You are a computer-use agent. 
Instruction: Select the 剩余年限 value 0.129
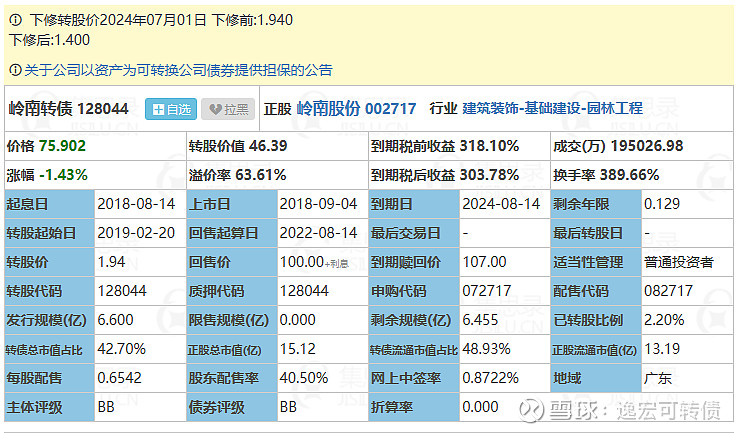[x=662, y=204]
